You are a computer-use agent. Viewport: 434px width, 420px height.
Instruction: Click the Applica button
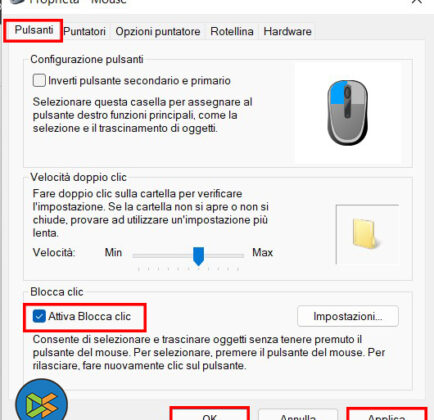coord(387,415)
